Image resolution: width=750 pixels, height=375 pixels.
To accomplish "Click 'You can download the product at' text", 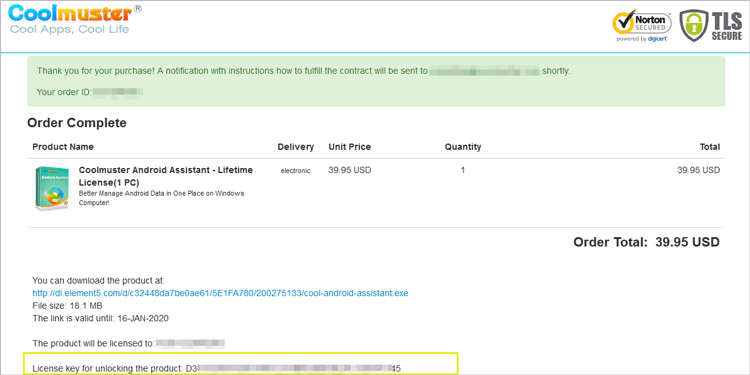I will coord(99,280).
